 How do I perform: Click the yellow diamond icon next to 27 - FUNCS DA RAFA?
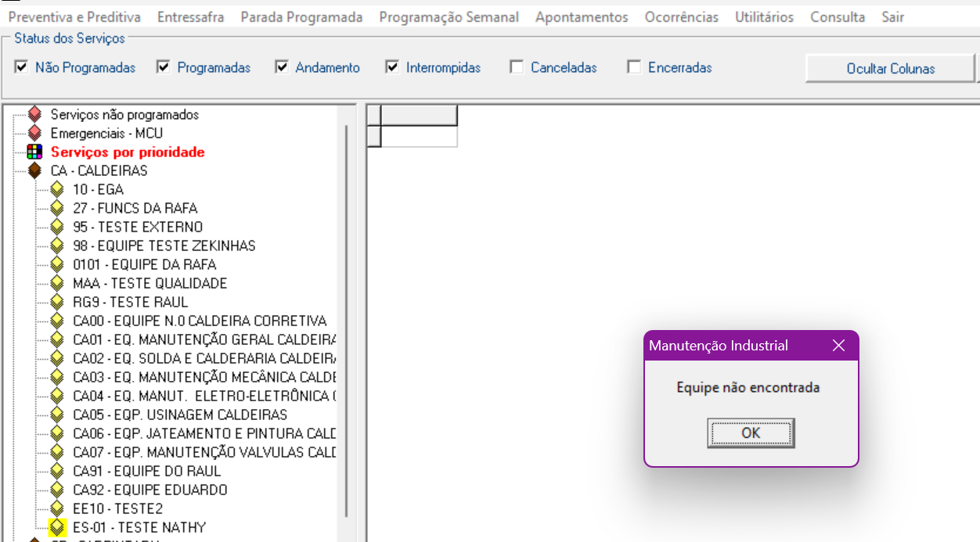pos(56,208)
